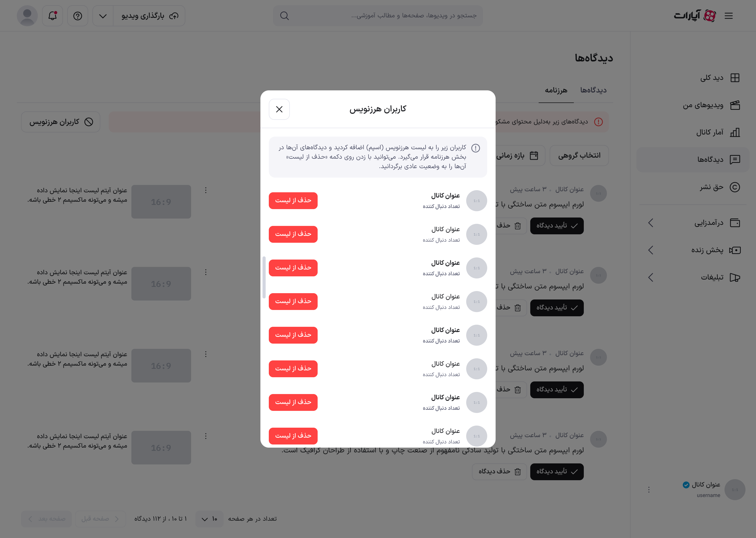Open the user profile avatar
The image size is (756, 538).
pyautogui.click(x=27, y=15)
